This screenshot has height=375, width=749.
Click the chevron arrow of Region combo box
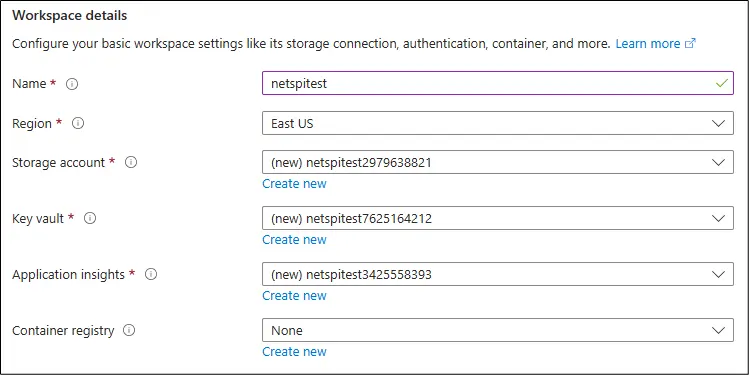(x=718, y=123)
